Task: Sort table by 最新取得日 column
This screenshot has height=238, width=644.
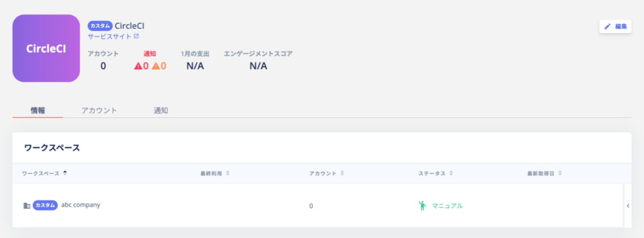Action: pyautogui.click(x=545, y=173)
